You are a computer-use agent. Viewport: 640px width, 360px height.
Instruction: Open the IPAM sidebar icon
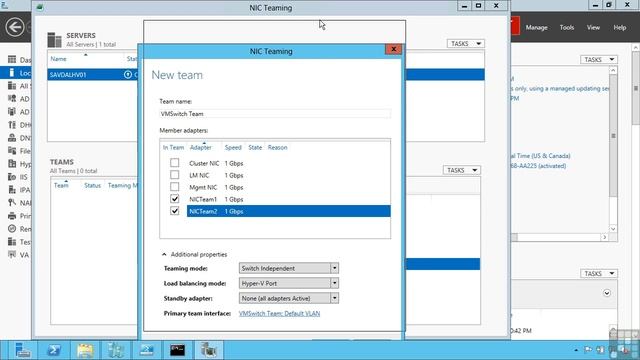pyautogui.click(x=12, y=190)
